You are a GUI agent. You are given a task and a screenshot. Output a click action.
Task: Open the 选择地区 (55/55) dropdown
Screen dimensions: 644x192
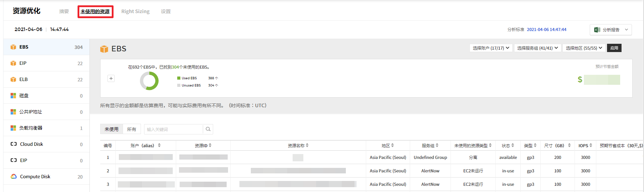pyautogui.click(x=584, y=48)
